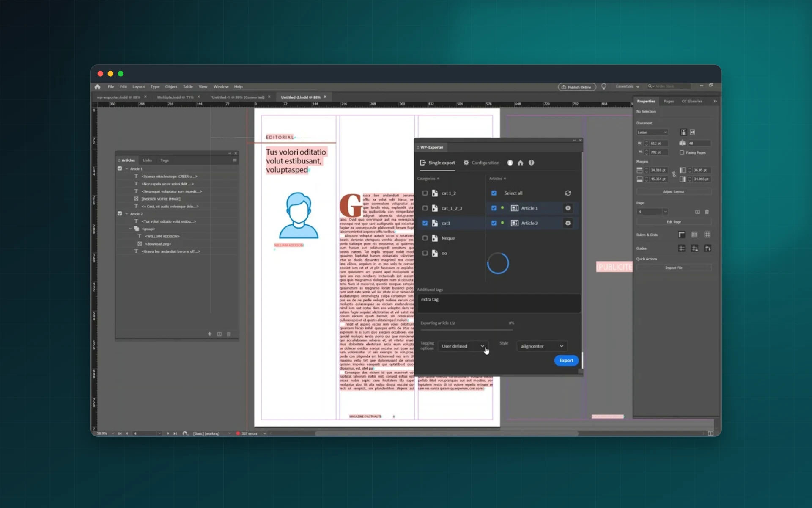Toggle show guides icon
This screenshot has height=508, width=812.
[x=681, y=248]
